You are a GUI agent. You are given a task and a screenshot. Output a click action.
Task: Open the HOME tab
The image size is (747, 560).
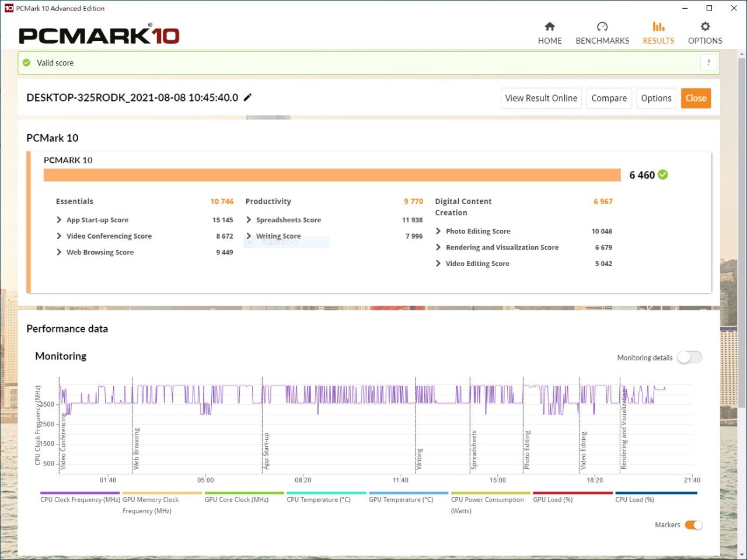point(550,33)
